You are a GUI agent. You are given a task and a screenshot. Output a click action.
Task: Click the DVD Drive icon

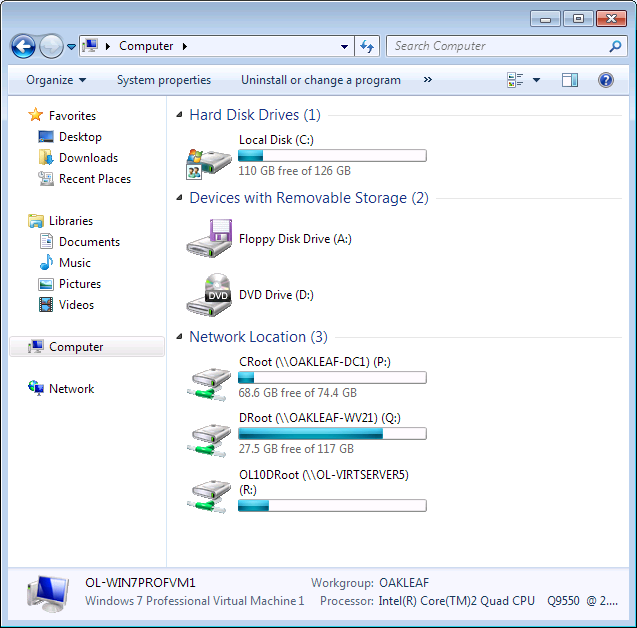(x=209, y=295)
